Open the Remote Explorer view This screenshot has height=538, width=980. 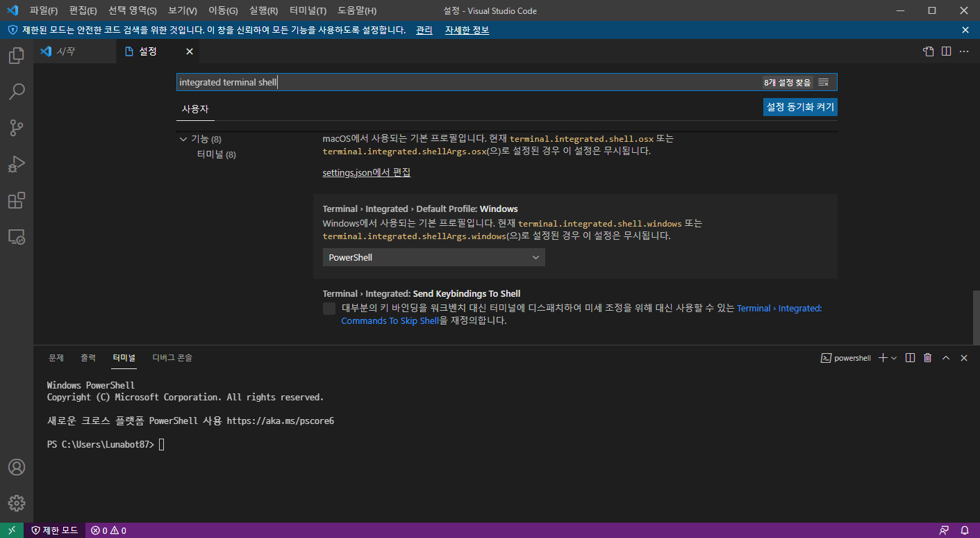click(17, 237)
